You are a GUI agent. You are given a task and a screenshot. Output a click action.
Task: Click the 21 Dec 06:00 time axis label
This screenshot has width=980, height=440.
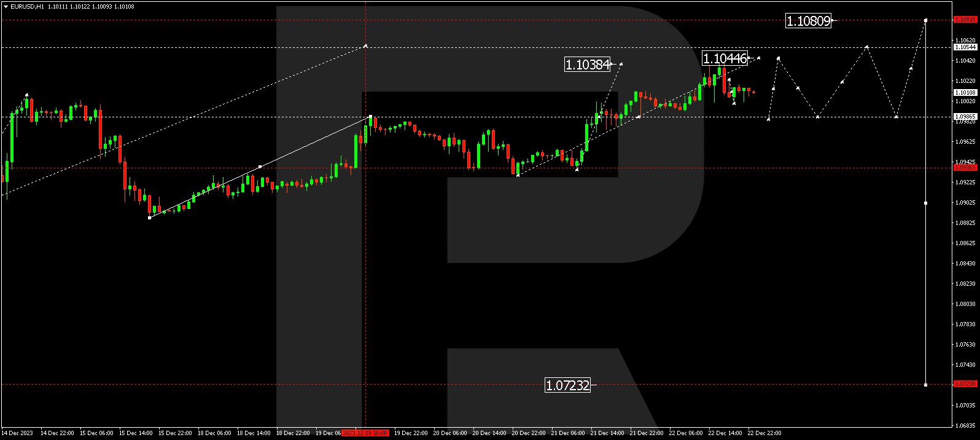coord(568,433)
